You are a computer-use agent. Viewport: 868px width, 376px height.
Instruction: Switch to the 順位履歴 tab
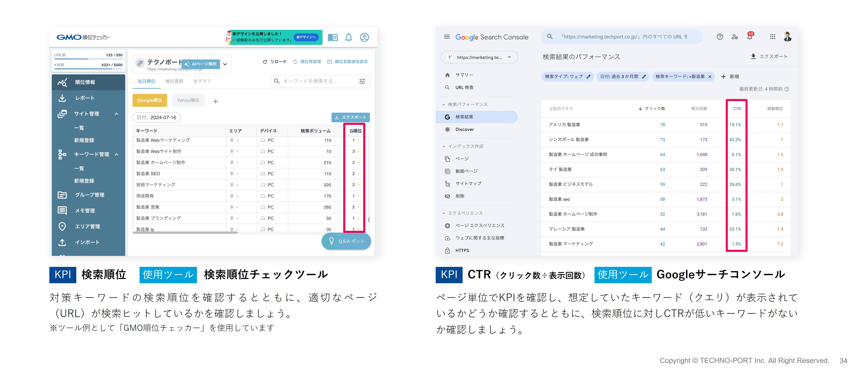174,81
